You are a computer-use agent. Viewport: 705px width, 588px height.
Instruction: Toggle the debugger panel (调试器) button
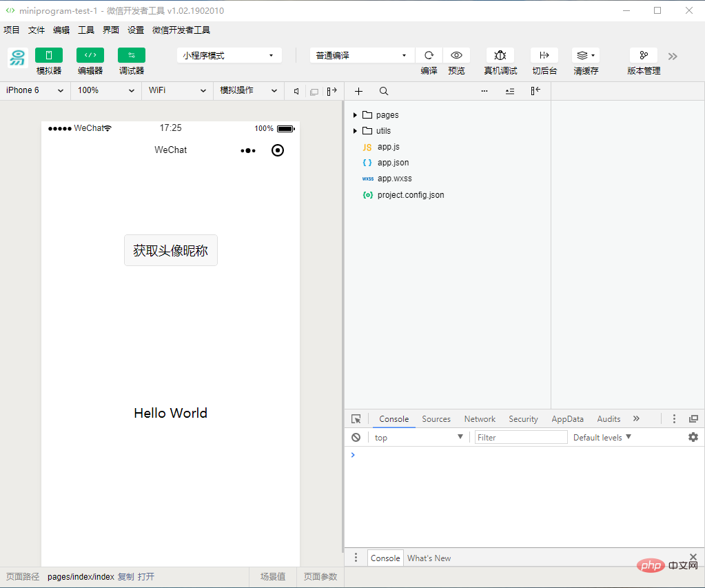pos(132,55)
